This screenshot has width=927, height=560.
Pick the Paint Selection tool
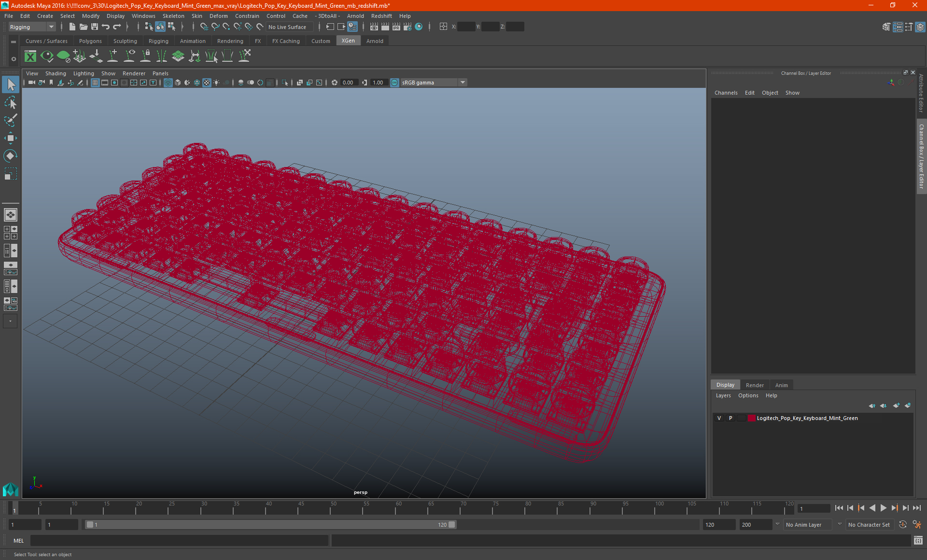11,120
